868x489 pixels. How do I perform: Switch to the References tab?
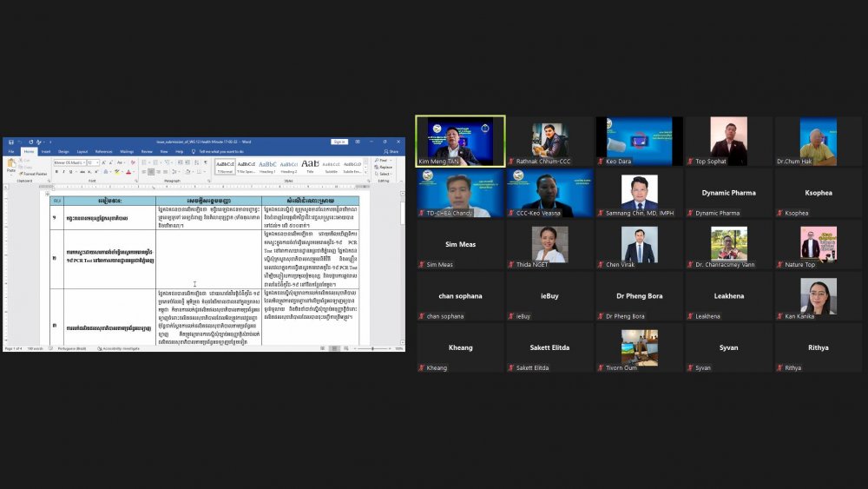coord(103,151)
